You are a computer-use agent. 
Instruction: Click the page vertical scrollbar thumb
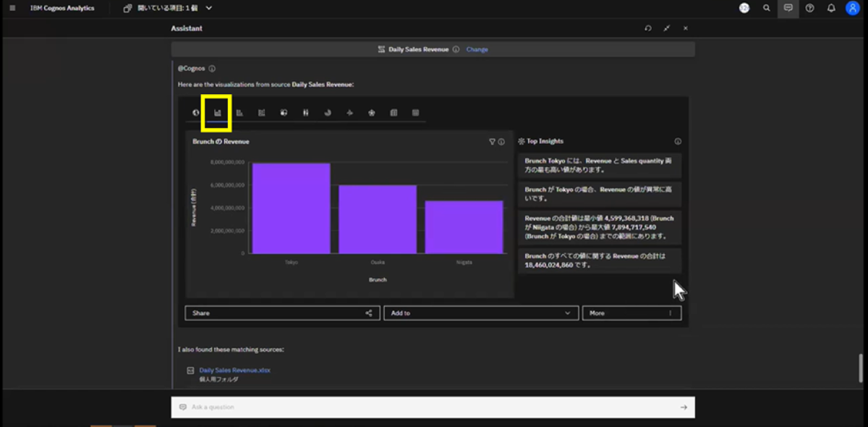pos(860,369)
